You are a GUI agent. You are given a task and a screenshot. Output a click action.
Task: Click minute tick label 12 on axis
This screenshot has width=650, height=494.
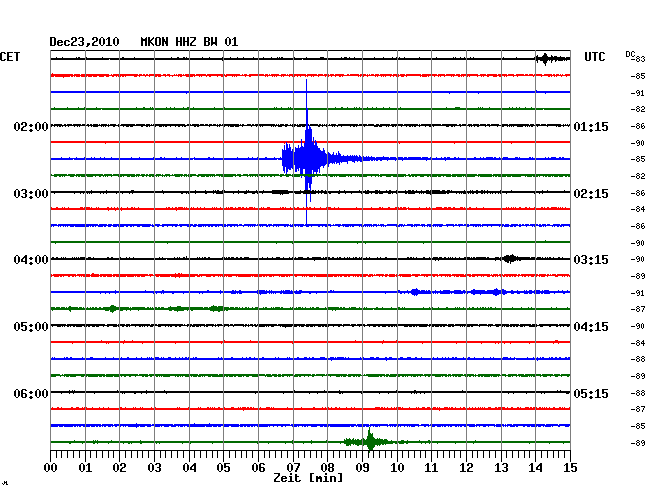tap(466, 468)
